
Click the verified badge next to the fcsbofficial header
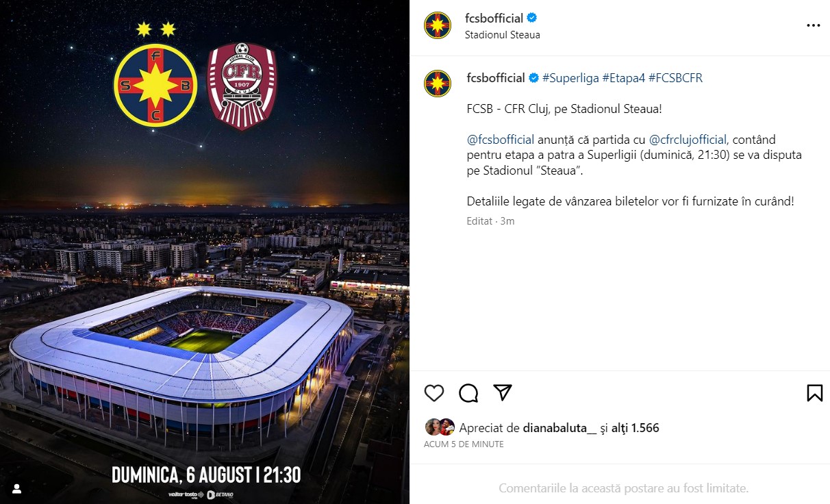531,18
